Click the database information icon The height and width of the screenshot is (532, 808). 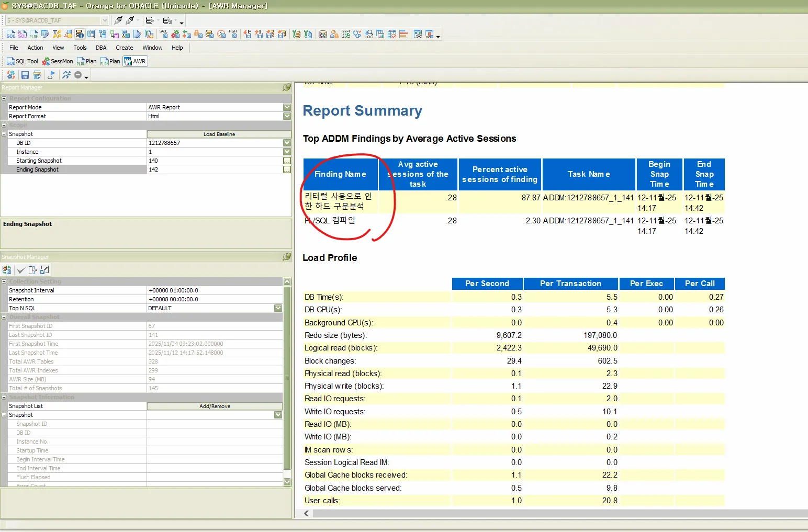tap(80, 34)
